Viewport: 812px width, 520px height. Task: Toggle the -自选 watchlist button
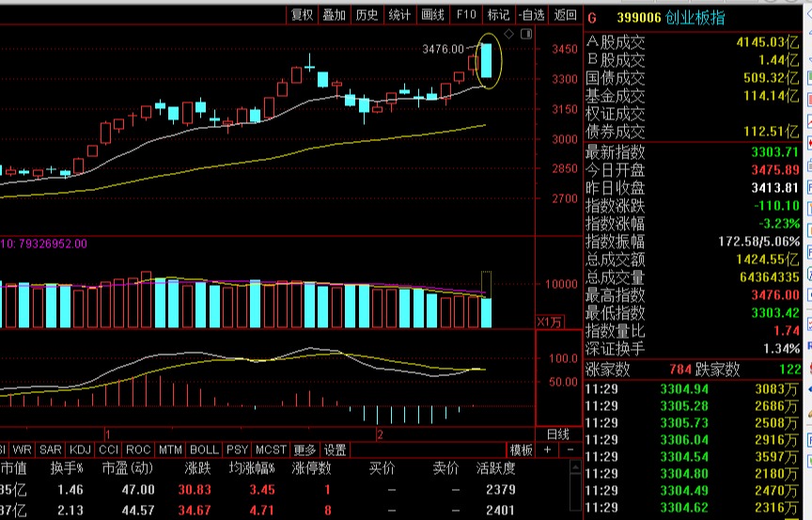click(531, 14)
